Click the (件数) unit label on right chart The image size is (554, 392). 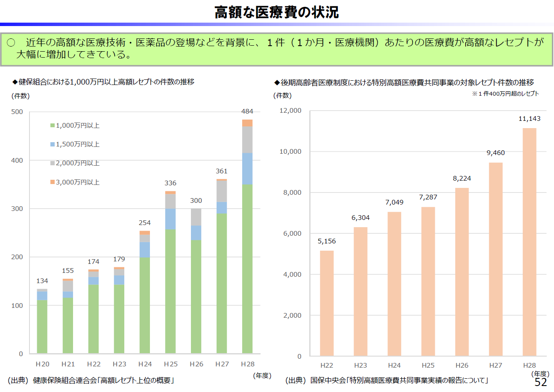pos(282,97)
